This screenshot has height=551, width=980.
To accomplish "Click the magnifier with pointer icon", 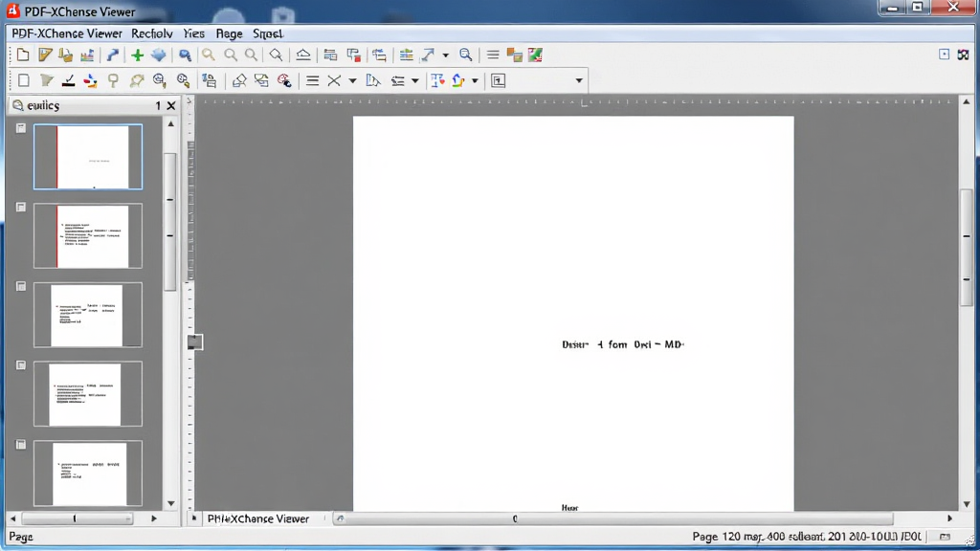I will (x=276, y=55).
